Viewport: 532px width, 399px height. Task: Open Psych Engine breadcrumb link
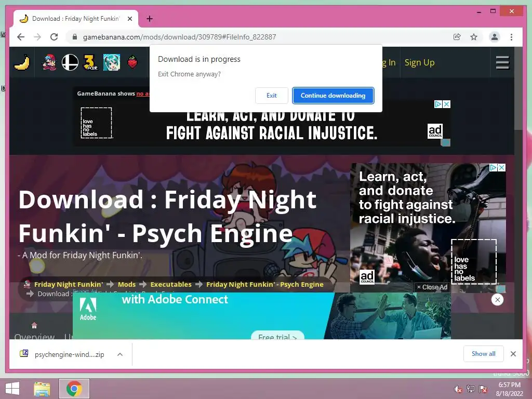click(264, 284)
